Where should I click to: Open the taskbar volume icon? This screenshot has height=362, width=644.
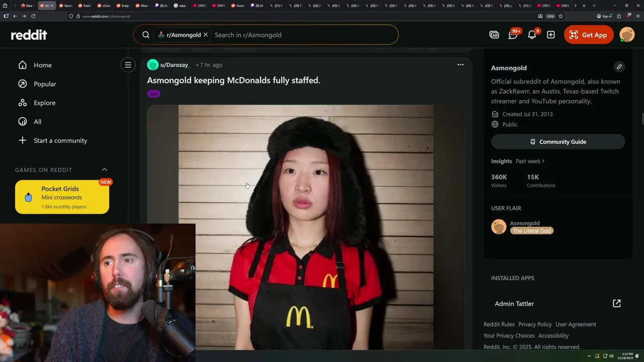[x=611, y=356]
